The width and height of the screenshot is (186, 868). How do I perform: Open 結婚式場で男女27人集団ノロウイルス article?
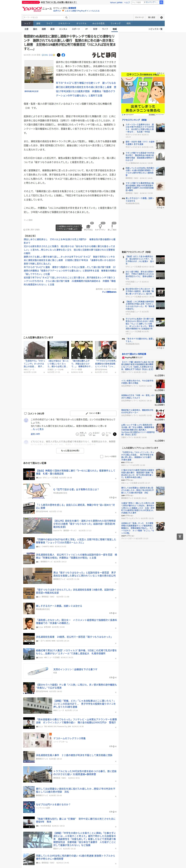point(76,652)
